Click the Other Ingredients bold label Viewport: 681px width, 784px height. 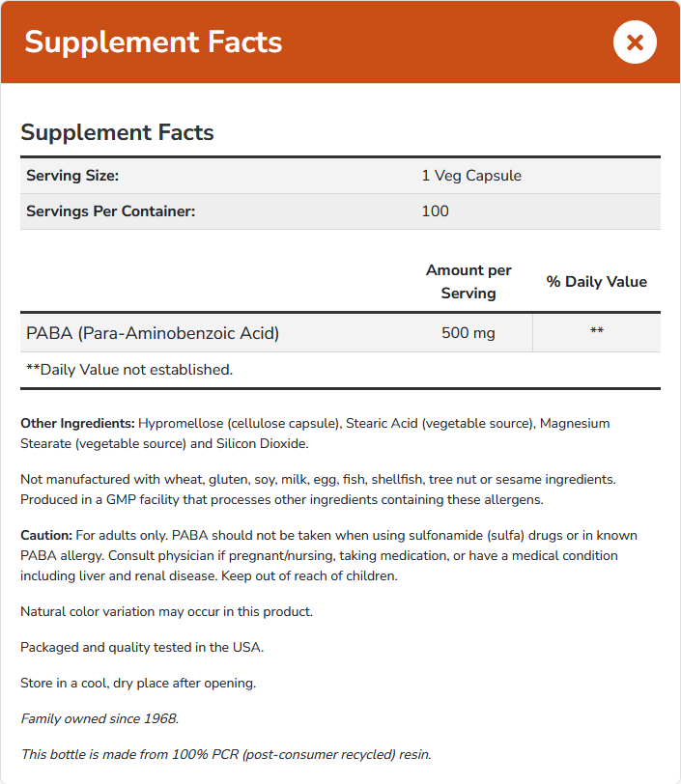point(77,423)
